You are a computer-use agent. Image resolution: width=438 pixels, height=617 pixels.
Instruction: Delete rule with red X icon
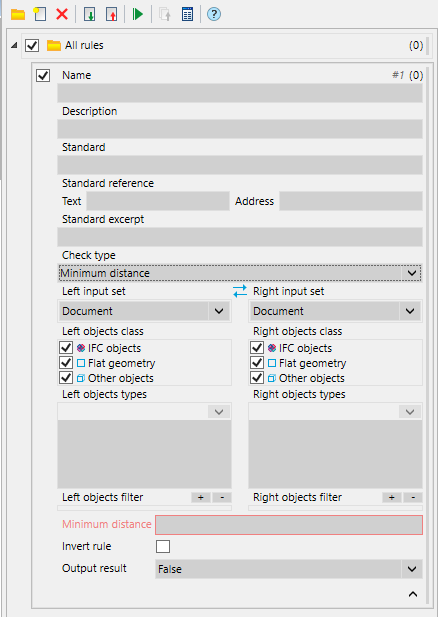pos(62,15)
